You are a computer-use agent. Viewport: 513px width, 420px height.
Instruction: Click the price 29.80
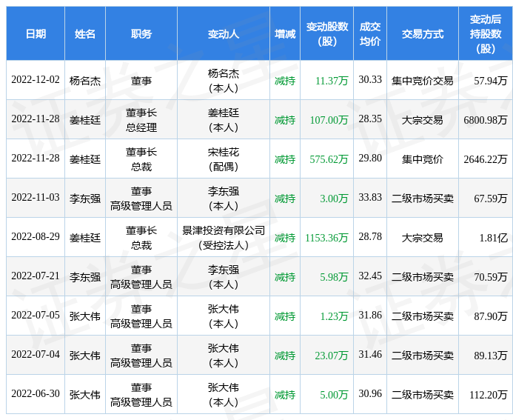[370, 158]
